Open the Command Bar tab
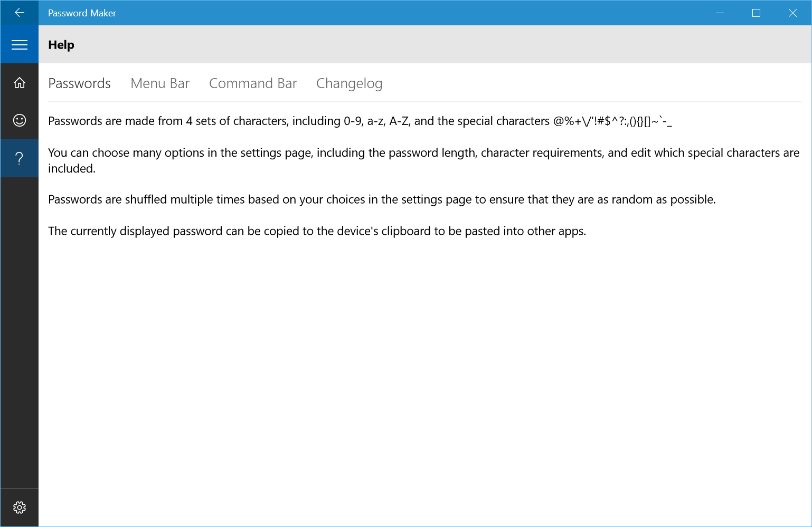The image size is (812, 527). [253, 83]
